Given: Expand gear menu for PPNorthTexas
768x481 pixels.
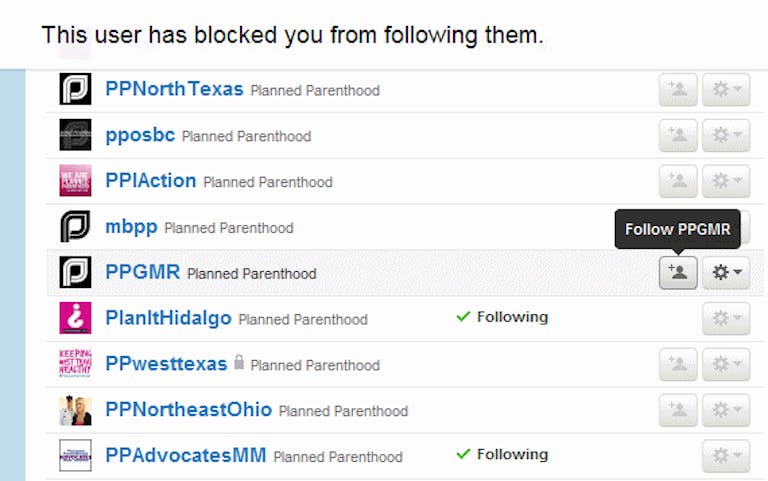Looking at the screenshot, I should [726, 90].
